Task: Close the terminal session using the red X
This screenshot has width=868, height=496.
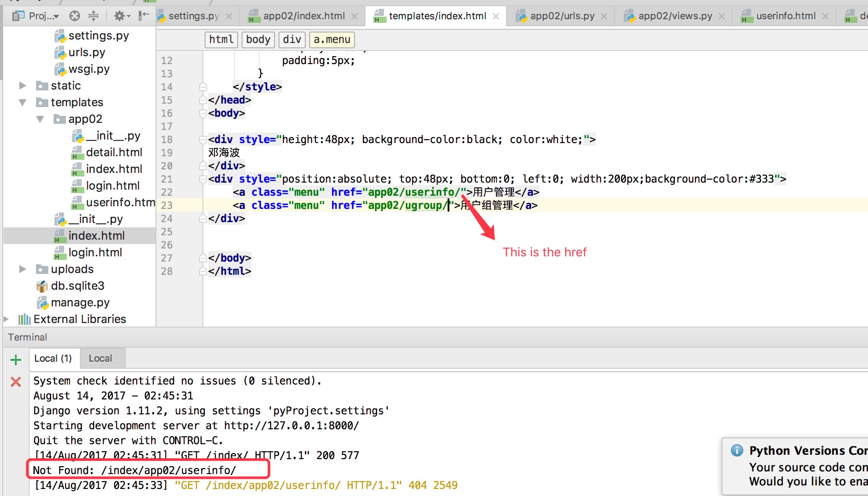Action: point(15,381)
